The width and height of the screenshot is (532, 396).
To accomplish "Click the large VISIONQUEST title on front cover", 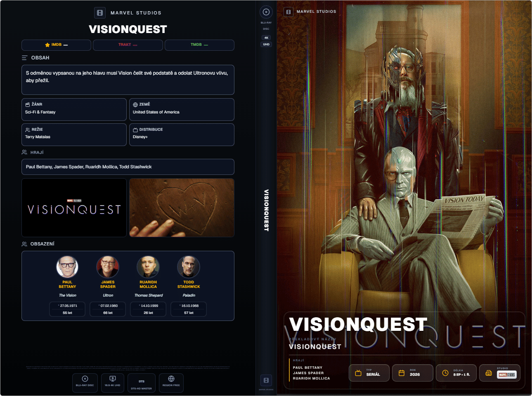I will (358, 324).
